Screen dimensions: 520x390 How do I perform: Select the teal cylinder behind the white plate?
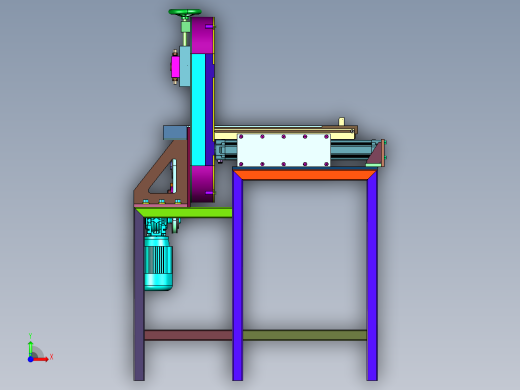click(351, 149)
